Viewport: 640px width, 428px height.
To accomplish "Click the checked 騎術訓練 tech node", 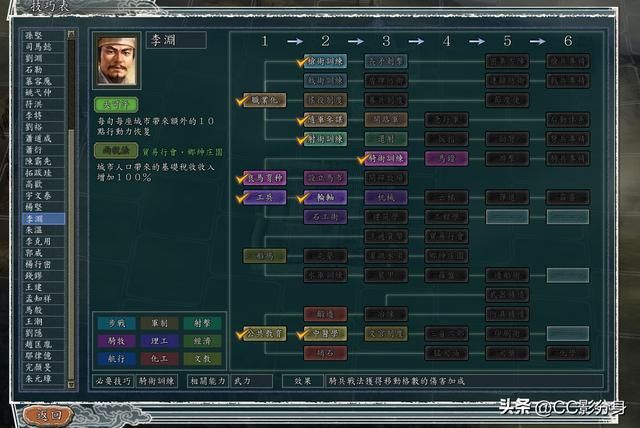I will (x=386, y=158).
